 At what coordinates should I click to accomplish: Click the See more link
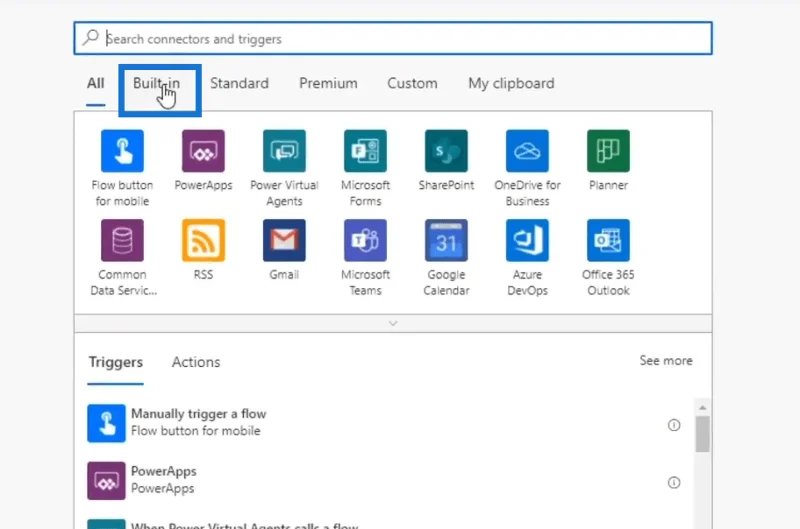tap(666, 361)
